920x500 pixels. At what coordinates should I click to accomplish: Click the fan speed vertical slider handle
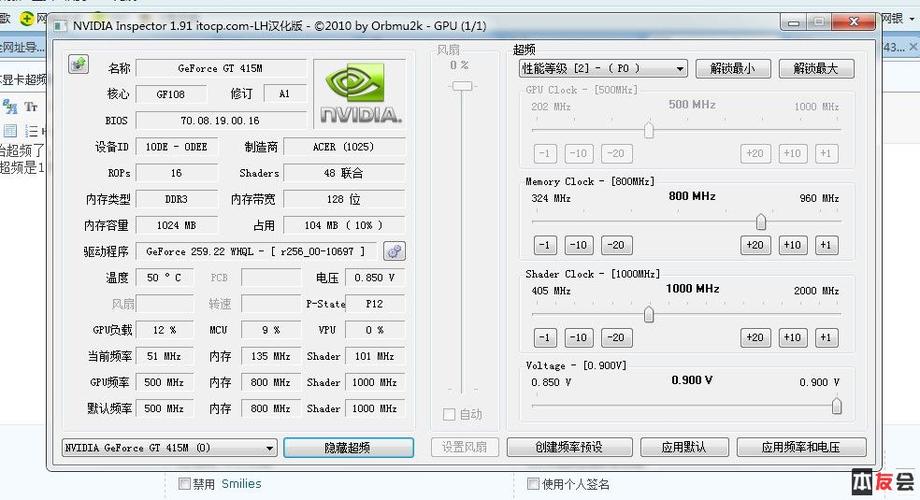coord(462,86)
